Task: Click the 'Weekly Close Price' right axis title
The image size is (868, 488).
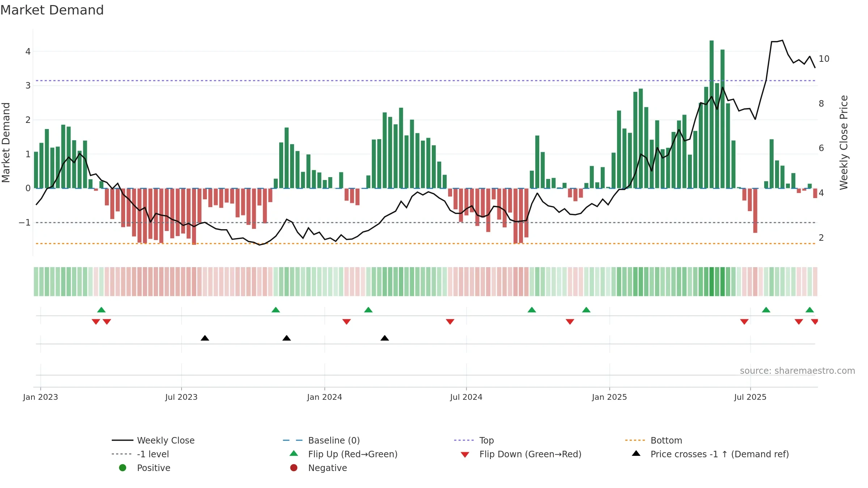Action: click(844, 142)
